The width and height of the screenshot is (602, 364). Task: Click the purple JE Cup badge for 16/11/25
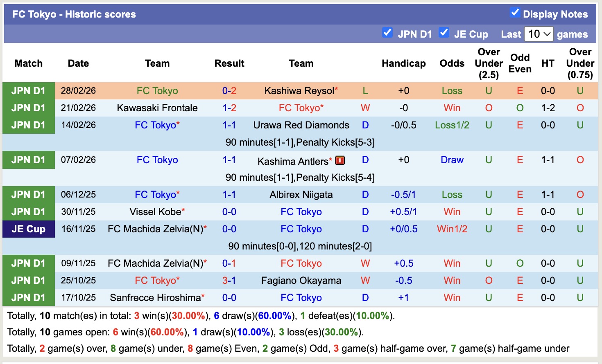tap(29, 229)
